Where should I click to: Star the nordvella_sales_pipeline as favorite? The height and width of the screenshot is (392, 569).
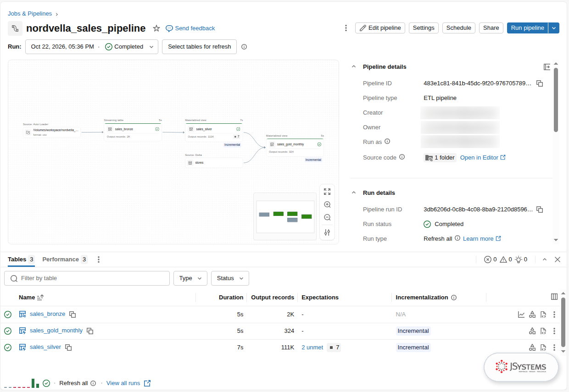click(x=156, y=28)
